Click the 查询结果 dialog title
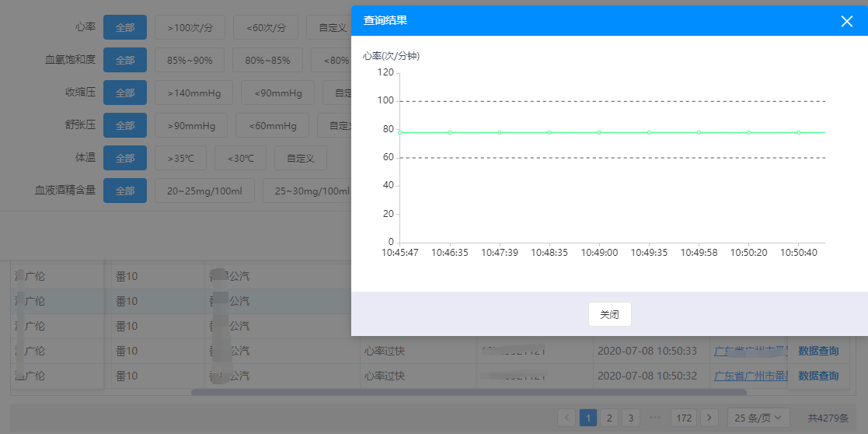This screenshot has height=434, width=868. [385, 20]
